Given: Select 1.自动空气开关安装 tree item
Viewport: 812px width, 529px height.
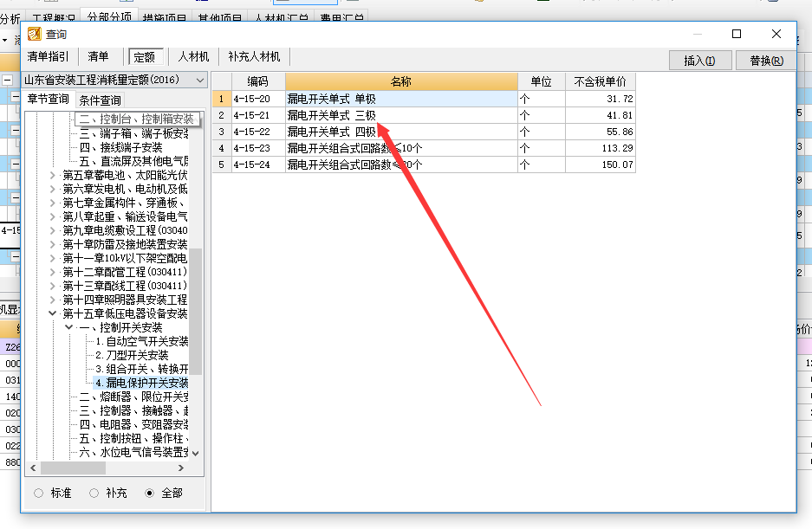Looking at the screenshot, I should [x=142, y=342].
